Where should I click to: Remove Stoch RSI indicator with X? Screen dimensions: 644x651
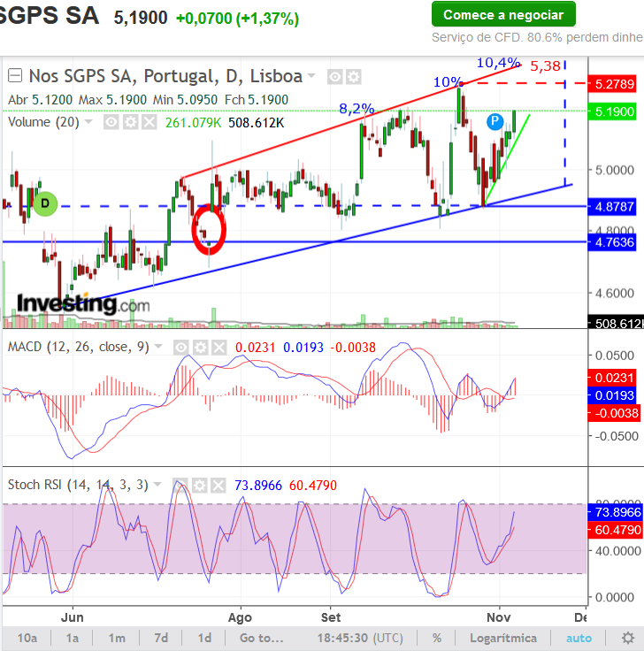(x=218, y=485)
